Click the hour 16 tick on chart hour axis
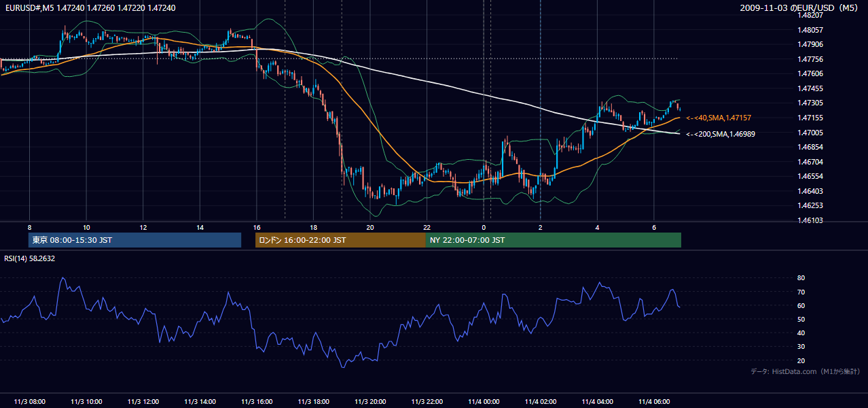This screenshot has height=408, width=868. 256,227
